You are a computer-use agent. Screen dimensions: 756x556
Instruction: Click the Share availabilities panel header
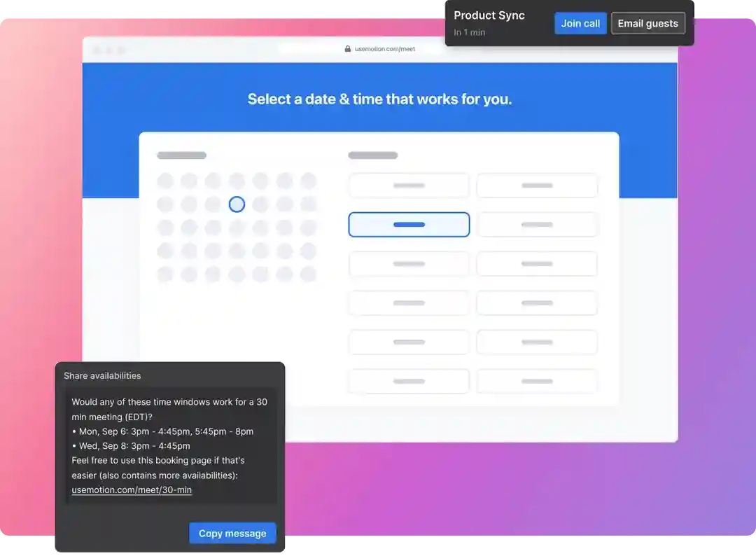click(102, 376)
